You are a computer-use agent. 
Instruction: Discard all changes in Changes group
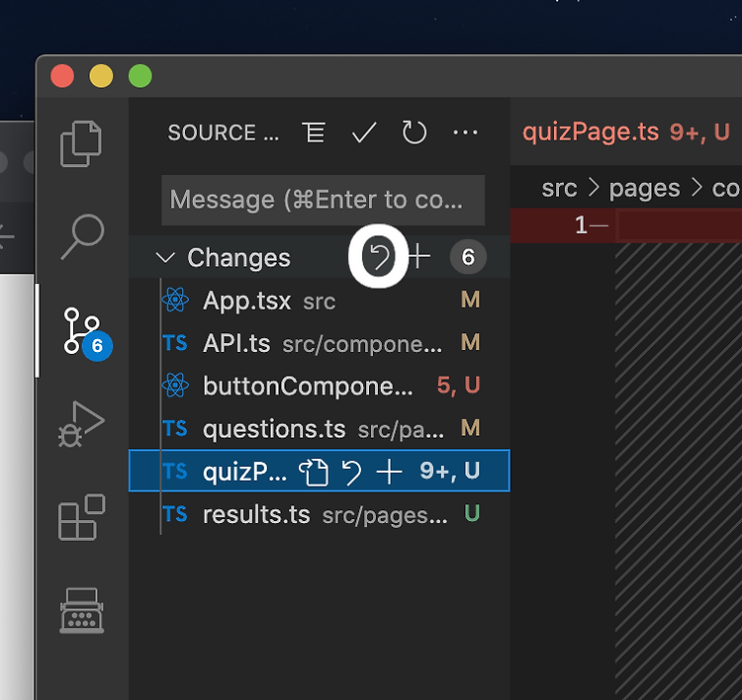click(x=379, y=257)
